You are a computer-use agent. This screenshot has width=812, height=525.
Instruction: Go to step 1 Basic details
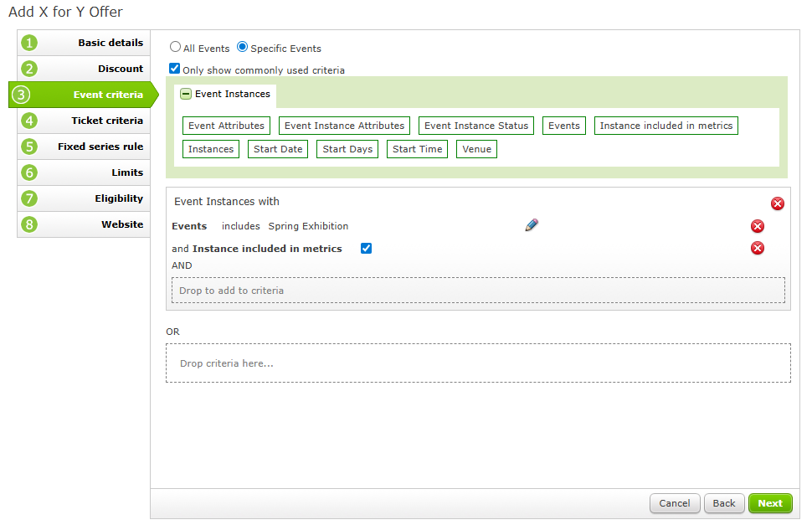click(84, 43)
